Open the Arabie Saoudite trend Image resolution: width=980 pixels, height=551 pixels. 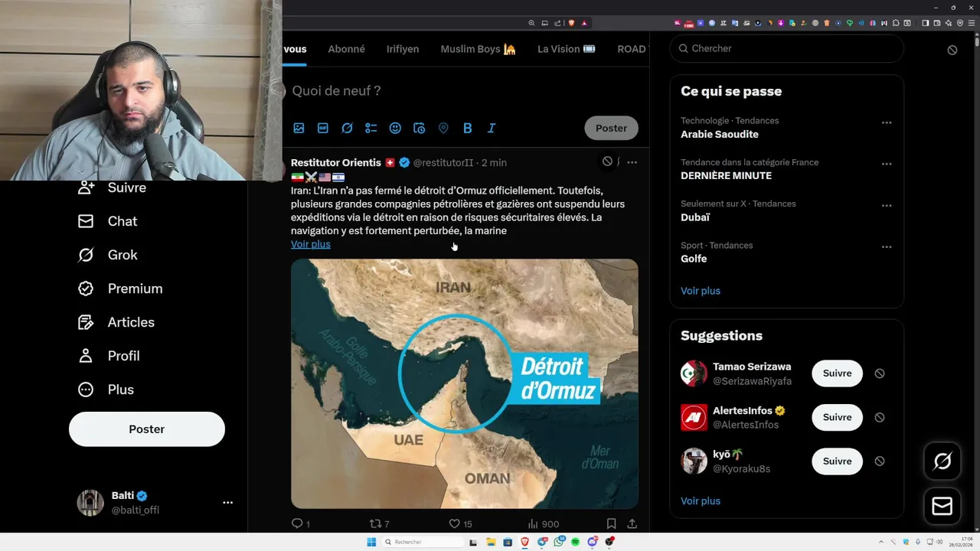720,134
